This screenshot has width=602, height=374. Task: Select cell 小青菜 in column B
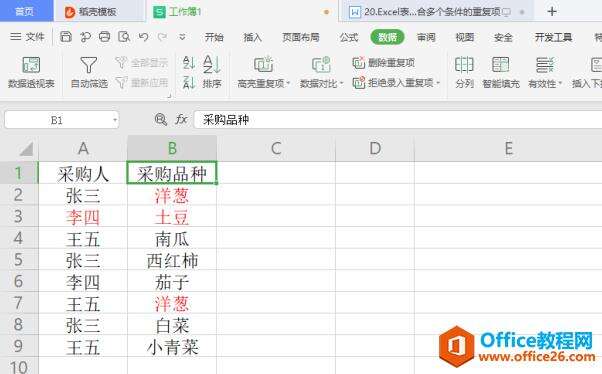[172, 346]
